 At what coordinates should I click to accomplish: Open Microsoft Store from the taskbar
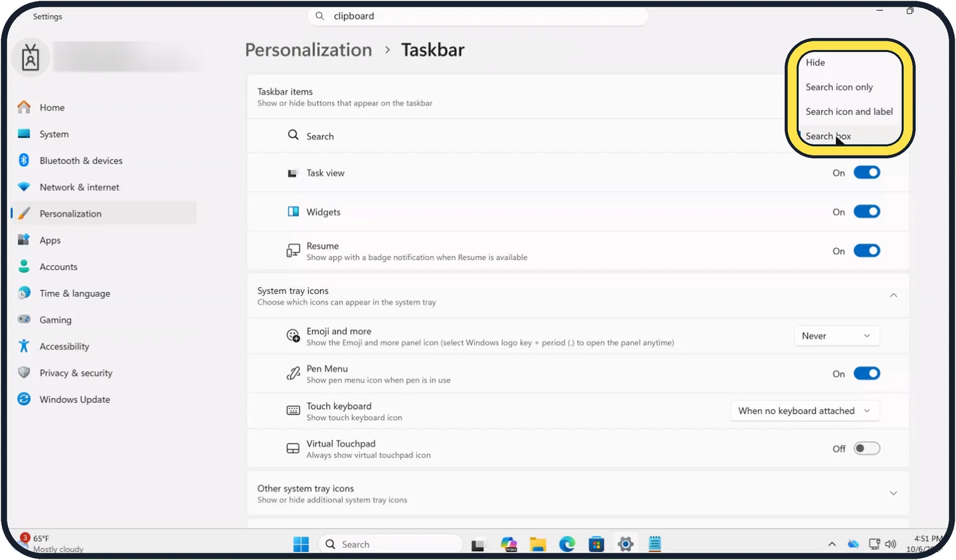pyautogui.click(x=596, y=544)
